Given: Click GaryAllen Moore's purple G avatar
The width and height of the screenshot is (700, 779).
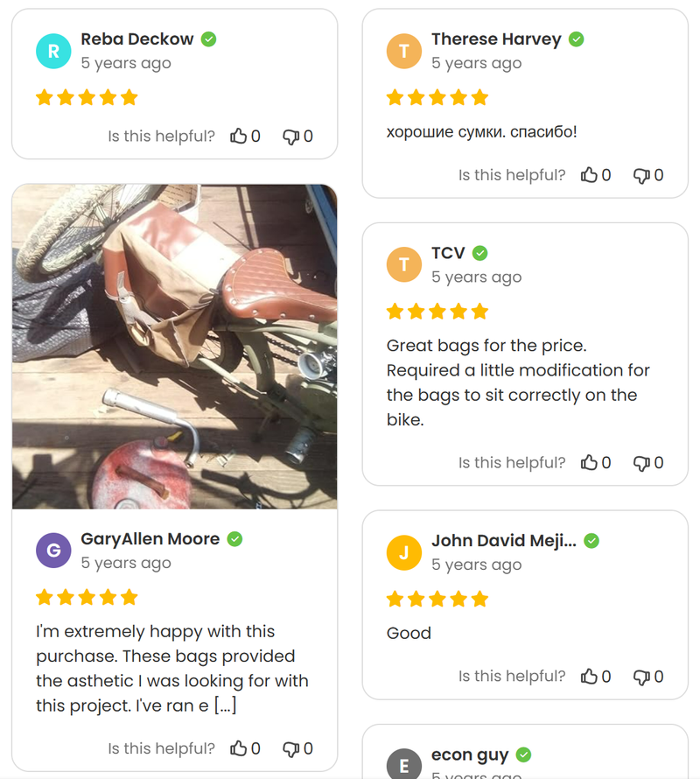Looking at the screenshot, I should click(53, 551).
